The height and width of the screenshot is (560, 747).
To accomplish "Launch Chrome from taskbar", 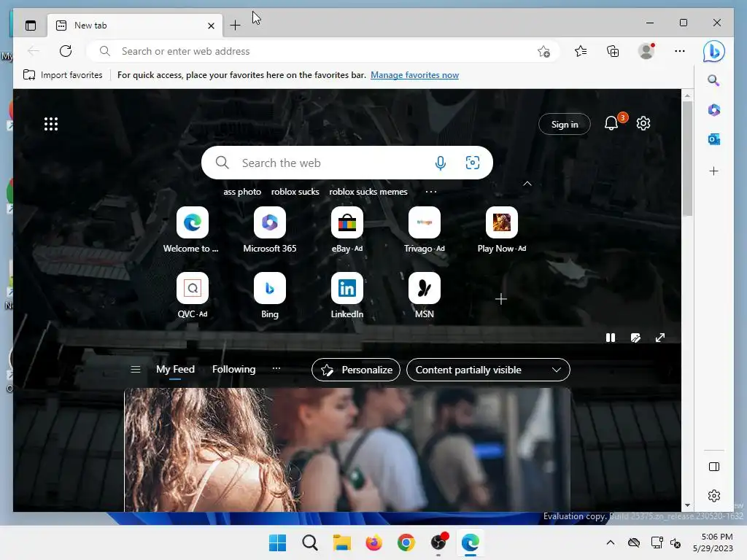I will coord(406,542).
